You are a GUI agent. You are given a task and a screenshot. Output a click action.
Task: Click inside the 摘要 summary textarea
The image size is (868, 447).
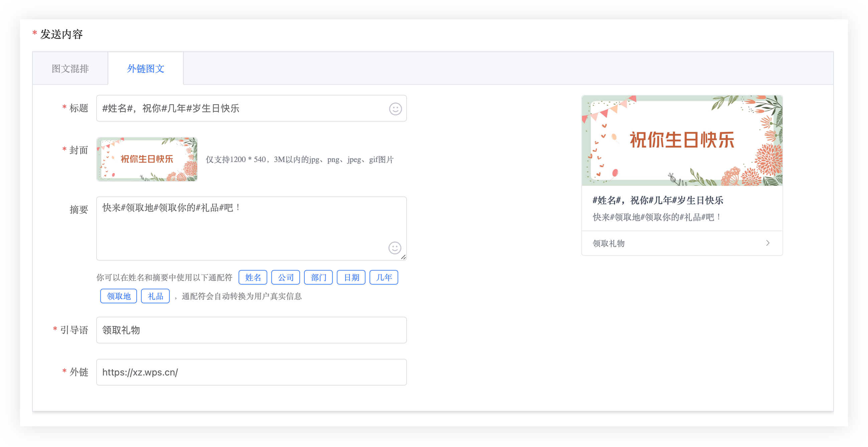click(236, 219)
